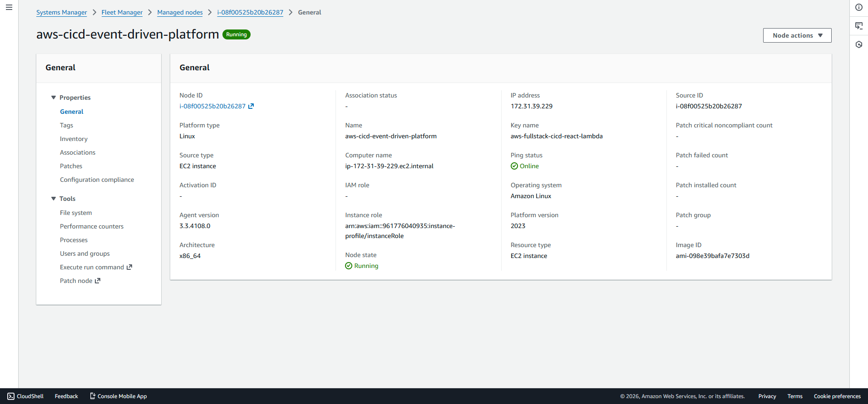The width and height of the screenshot is (868, 404).
Task: Open the Inventory page
Action: click(x=74, y=139)
